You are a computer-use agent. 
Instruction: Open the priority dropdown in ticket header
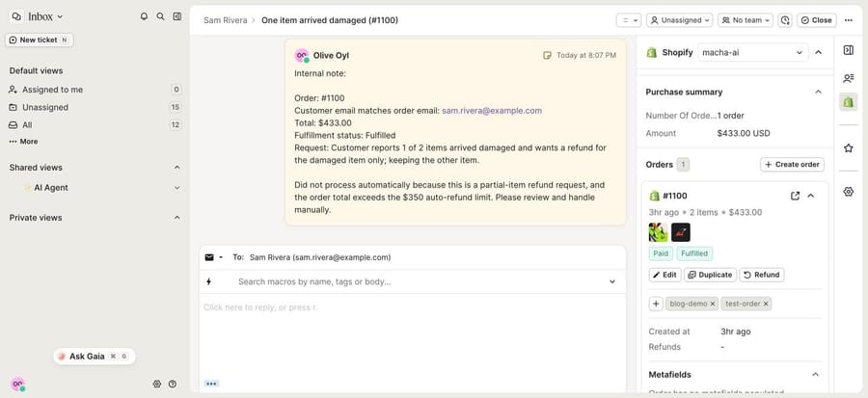628,20
